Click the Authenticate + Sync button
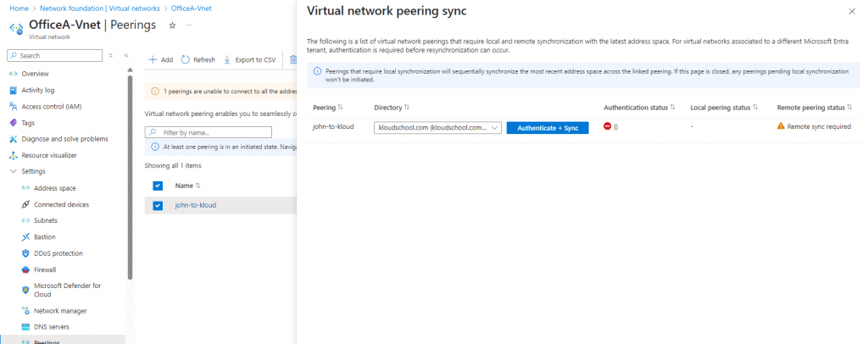868x344 pixels. [x=547, y=127]
